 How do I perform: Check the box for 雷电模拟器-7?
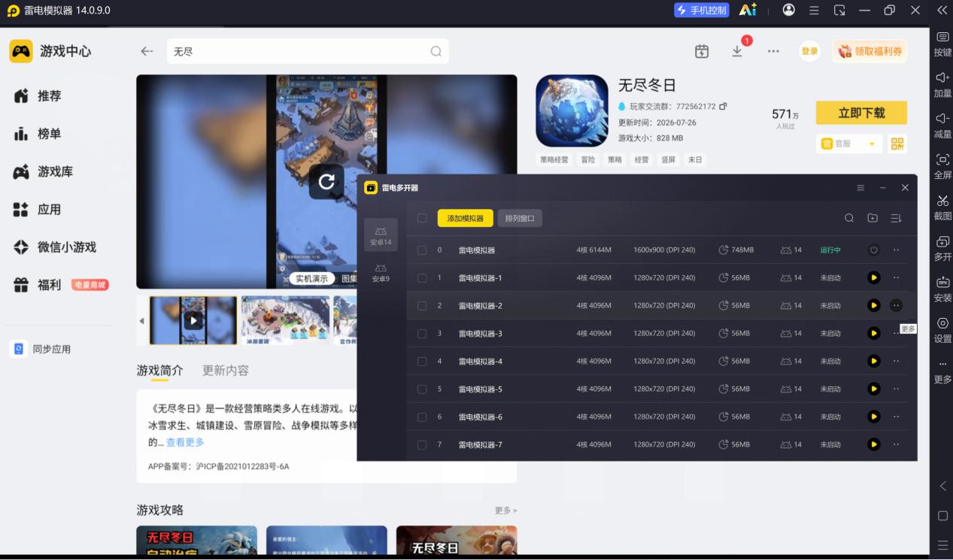click(x=422, y=444)
